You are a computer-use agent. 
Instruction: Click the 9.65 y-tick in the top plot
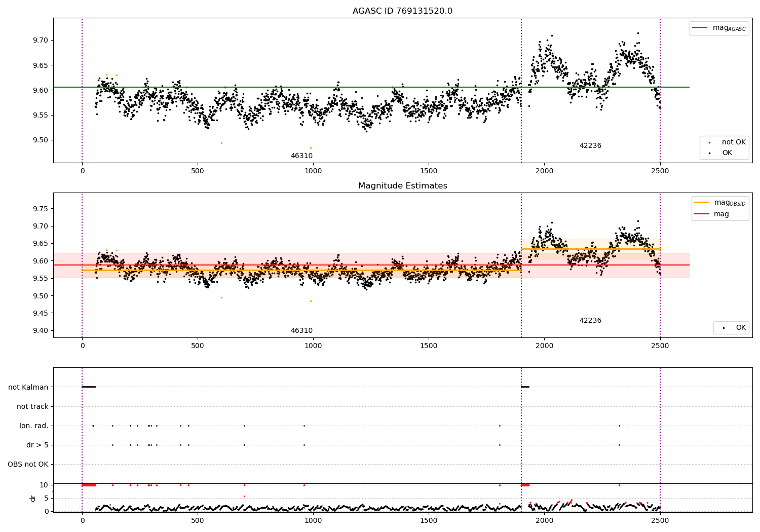tap(40, 65)
